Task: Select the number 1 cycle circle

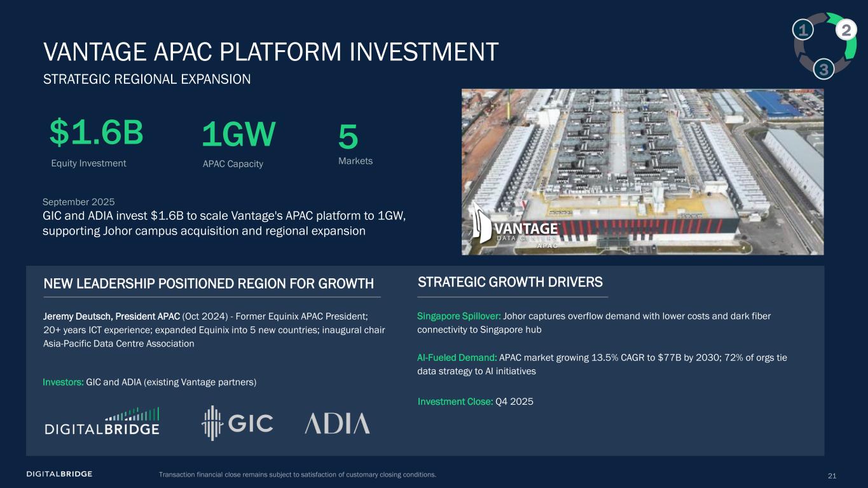Action: pos(803,29)
